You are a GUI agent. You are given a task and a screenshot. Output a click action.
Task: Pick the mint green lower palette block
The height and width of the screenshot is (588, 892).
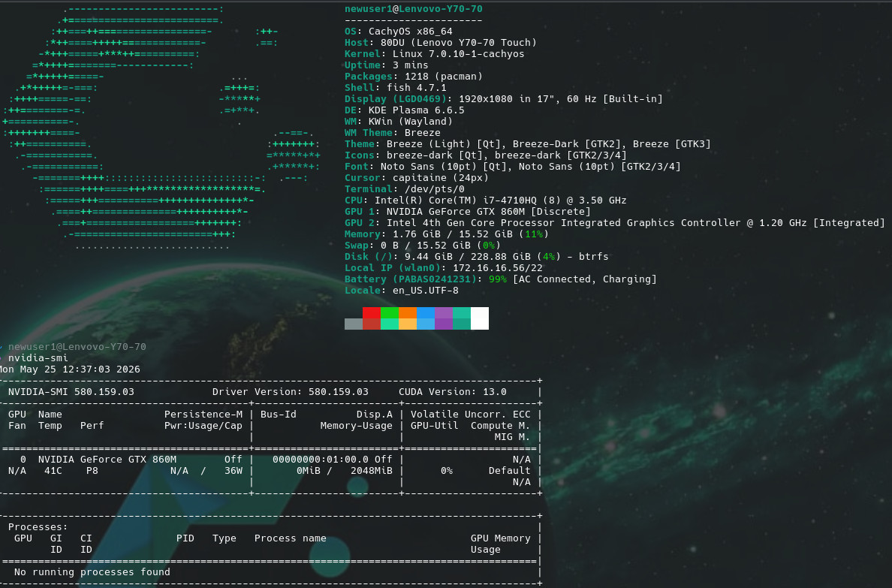(390, 324)
